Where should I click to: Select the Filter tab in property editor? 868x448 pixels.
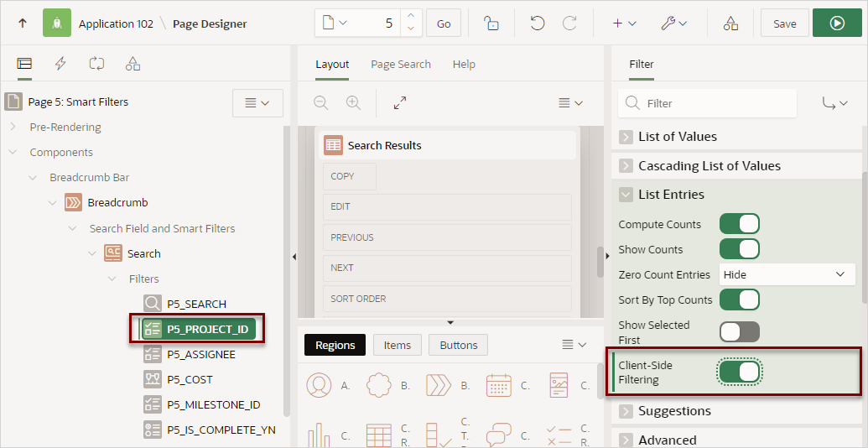(642, 65)
